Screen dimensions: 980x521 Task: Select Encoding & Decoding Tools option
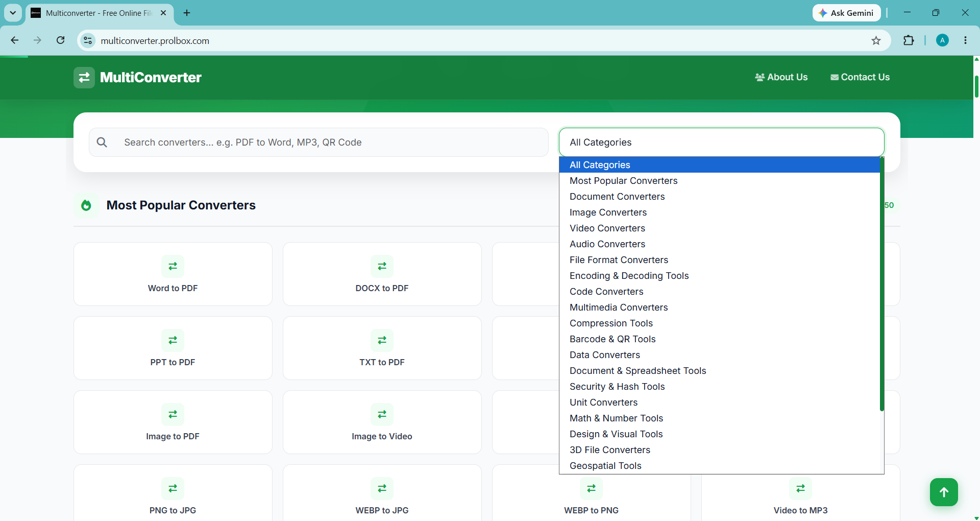point(720,276)
